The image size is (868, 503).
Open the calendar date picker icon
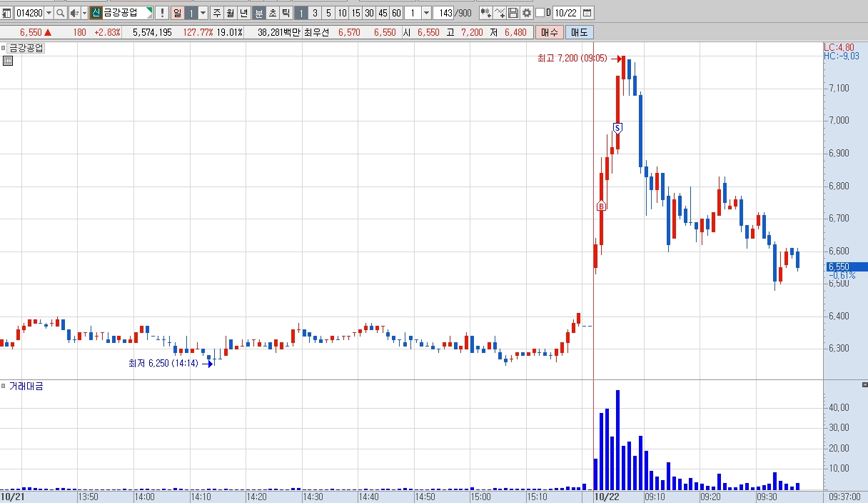click(x=587, y=13)
